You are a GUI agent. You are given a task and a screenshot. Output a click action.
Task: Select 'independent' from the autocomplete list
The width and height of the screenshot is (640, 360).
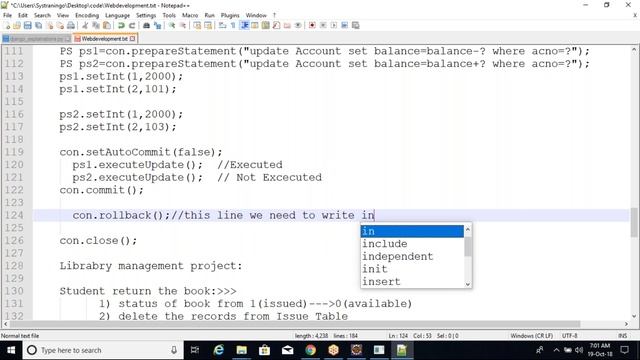412,256
